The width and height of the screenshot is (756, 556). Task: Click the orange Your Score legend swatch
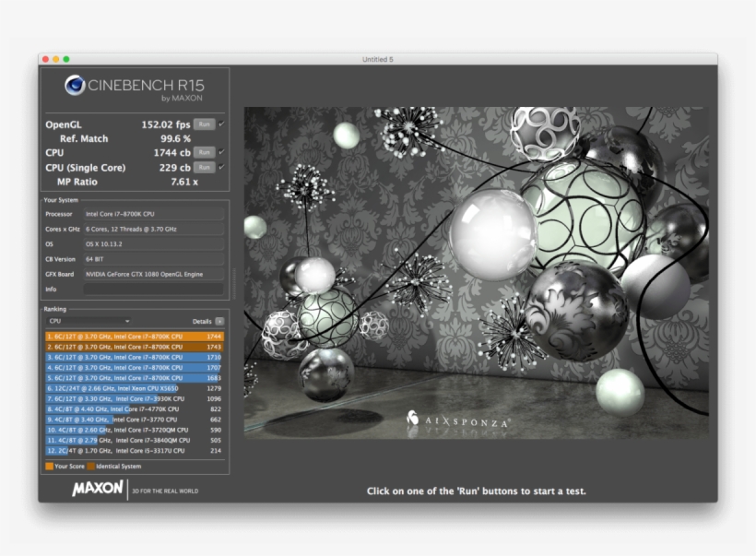click(49, 466)
